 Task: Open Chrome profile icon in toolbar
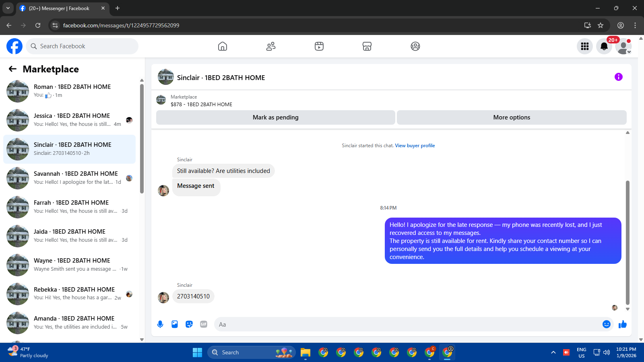pos(621,25)
